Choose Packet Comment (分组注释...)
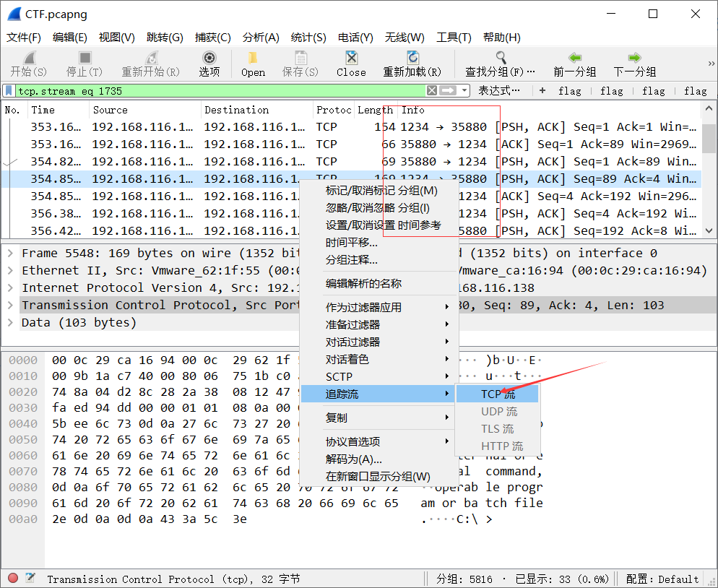 [379, 260]
